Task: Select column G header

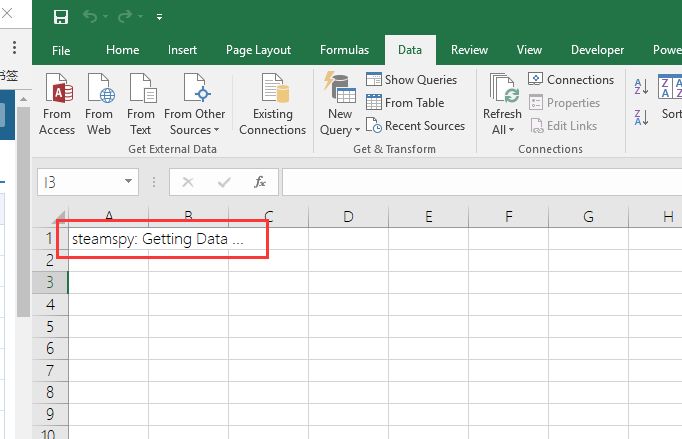Action: [x=588, y=216]
